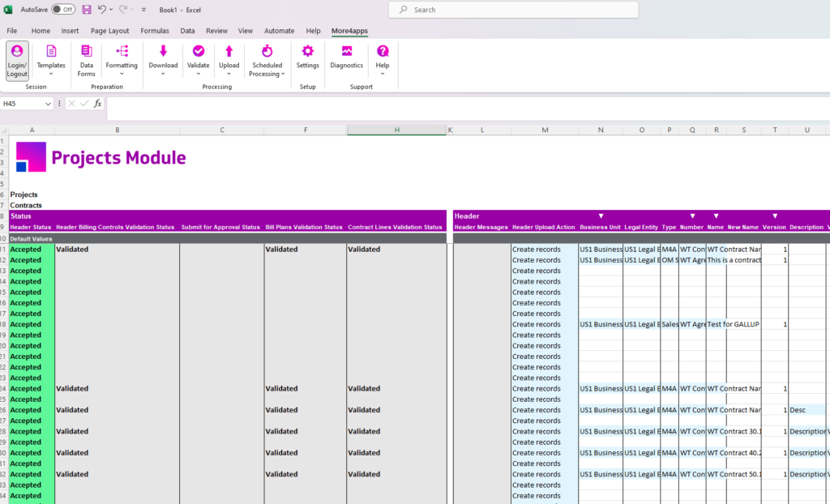Click the Search box

pos(513,10)
